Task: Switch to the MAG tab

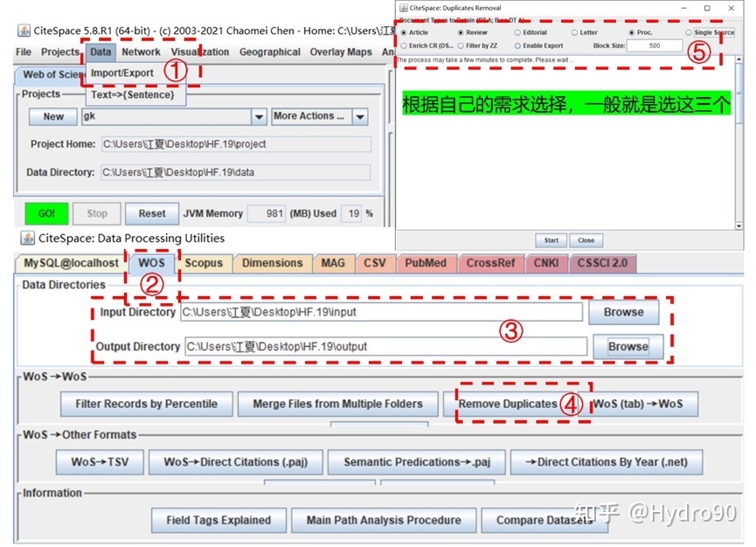Action: click(333, 263)
